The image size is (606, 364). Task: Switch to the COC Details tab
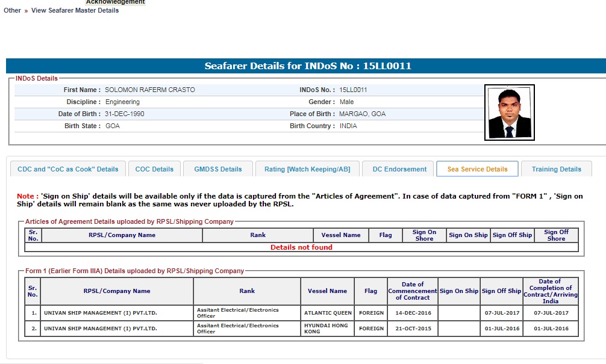[154, 169]
